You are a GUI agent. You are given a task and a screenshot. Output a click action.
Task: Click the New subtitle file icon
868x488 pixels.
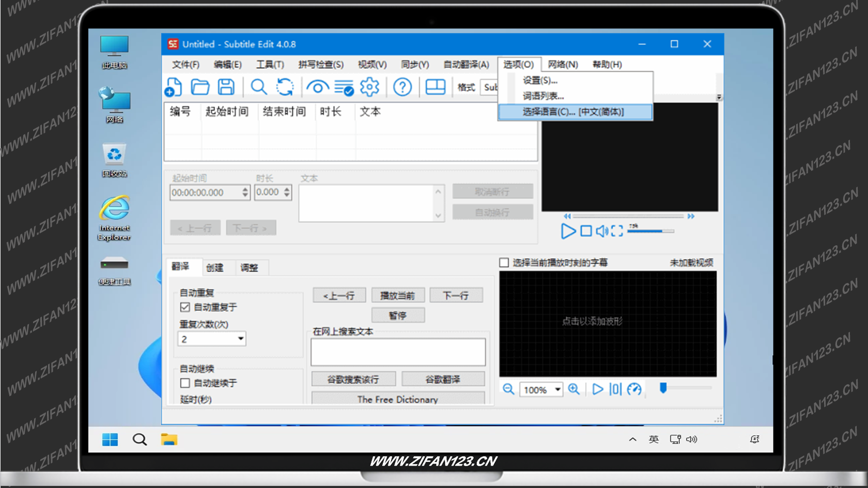coord(174,87)
